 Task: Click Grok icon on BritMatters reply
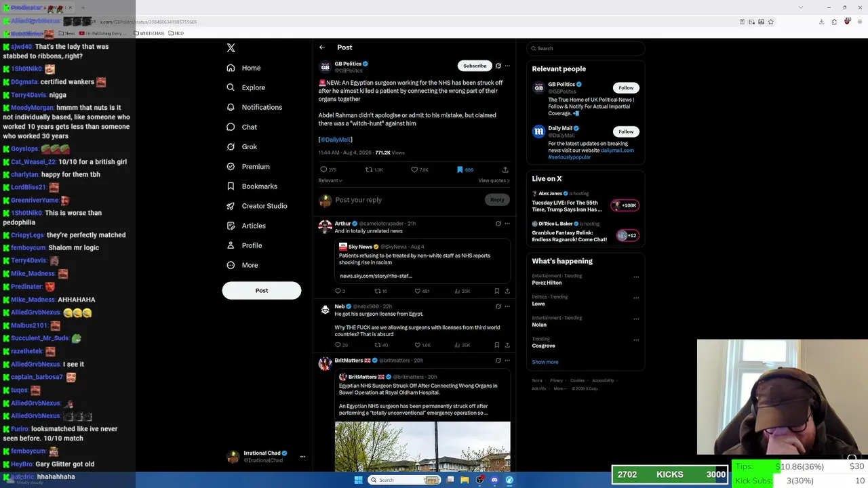pyautogui.click(x=498, y=361)
